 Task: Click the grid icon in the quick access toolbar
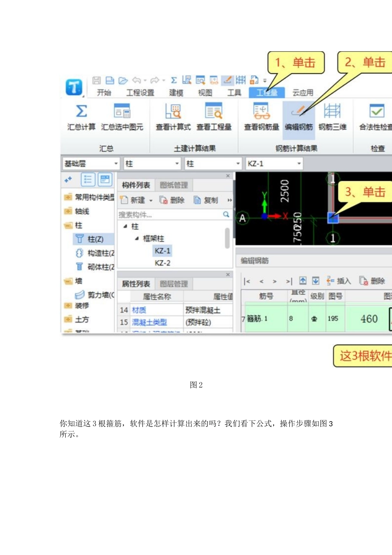tap(241, 80)
